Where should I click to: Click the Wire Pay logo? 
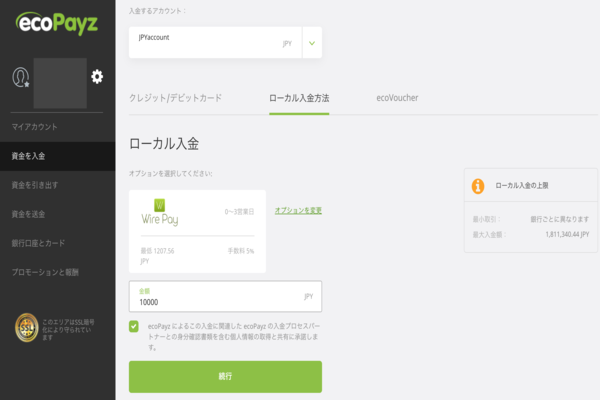(160, 212)
